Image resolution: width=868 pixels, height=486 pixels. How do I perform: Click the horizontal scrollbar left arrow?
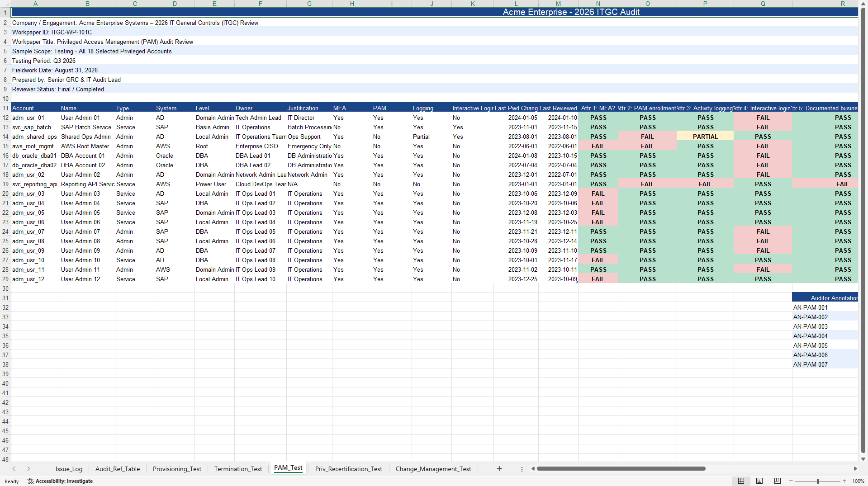(x=533, y=469)
